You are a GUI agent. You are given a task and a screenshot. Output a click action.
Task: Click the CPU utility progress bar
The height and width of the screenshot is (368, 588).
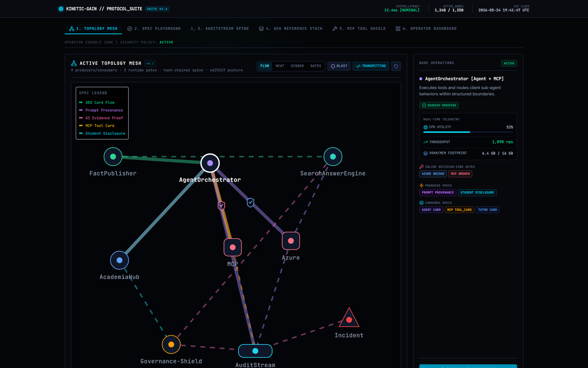point(468,132)
